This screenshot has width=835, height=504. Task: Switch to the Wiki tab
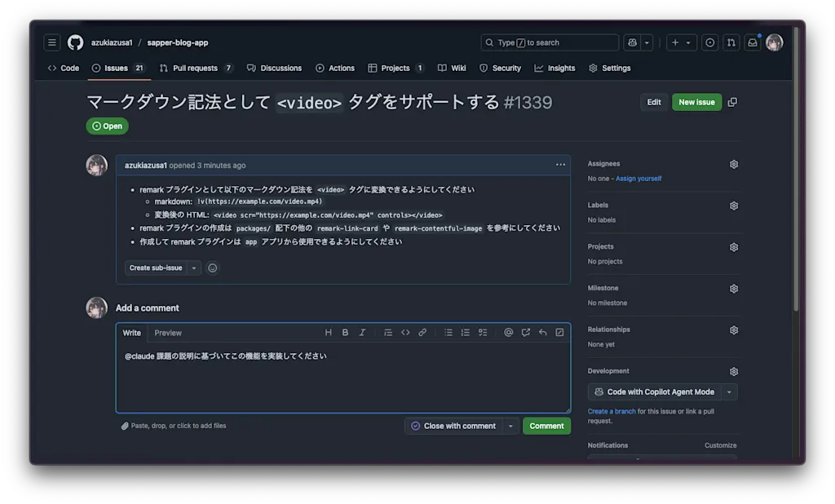click(452, 69)
